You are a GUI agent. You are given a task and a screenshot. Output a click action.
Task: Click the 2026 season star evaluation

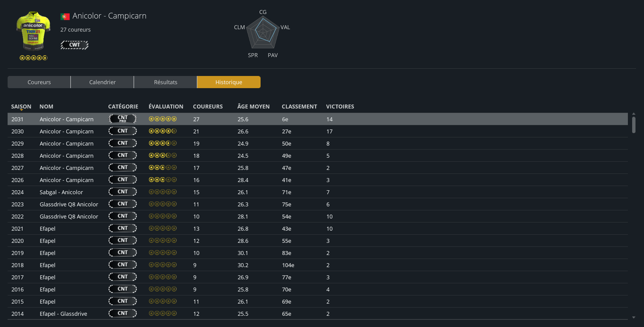(x=162, y=180)
